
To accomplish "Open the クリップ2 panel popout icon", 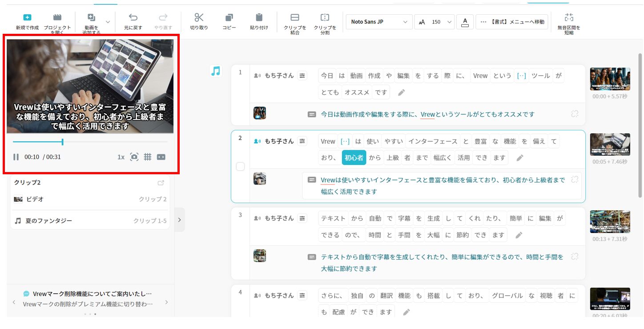I will (x=161, y=183).
